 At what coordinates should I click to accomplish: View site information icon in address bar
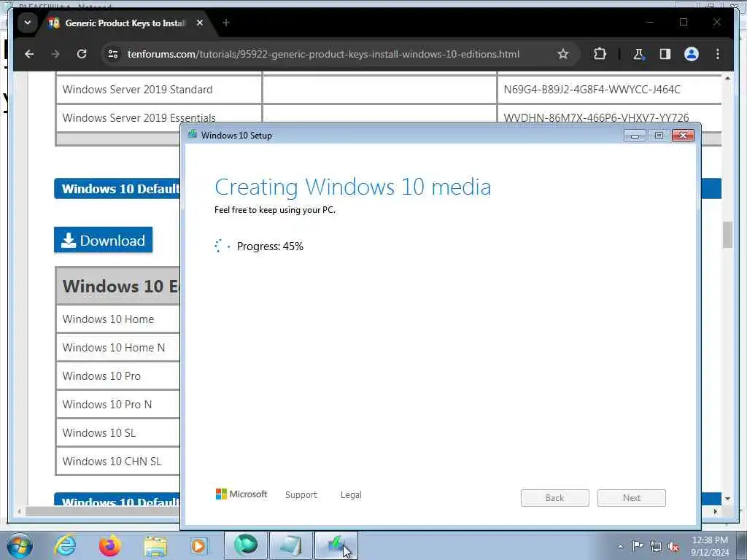coord(113,54)
